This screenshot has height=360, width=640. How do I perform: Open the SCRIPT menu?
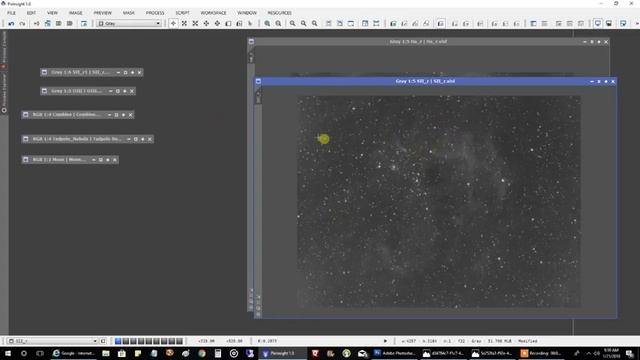pyautogui.click(x=182, y=13)
